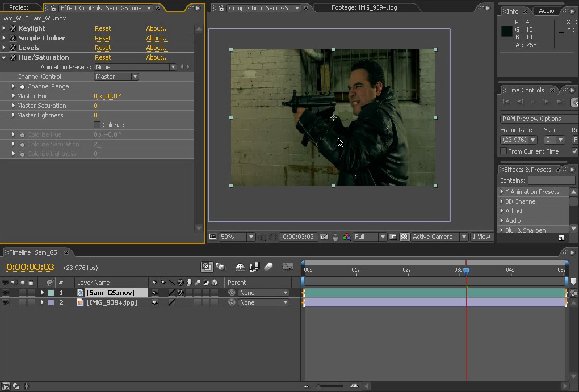Open the Channel Control Master dropdown

(x=116, y=77)
